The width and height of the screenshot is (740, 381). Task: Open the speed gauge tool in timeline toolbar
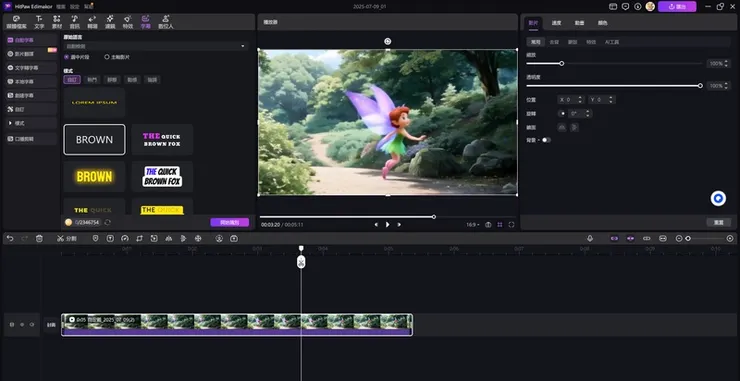point(125,238)
